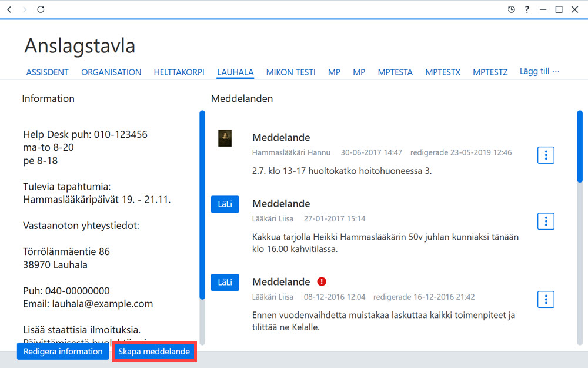The width and height of the screenshot is (588, 368).
Task: Open options menu for Hammaslääkäri Hannu message
Action: 546,155
